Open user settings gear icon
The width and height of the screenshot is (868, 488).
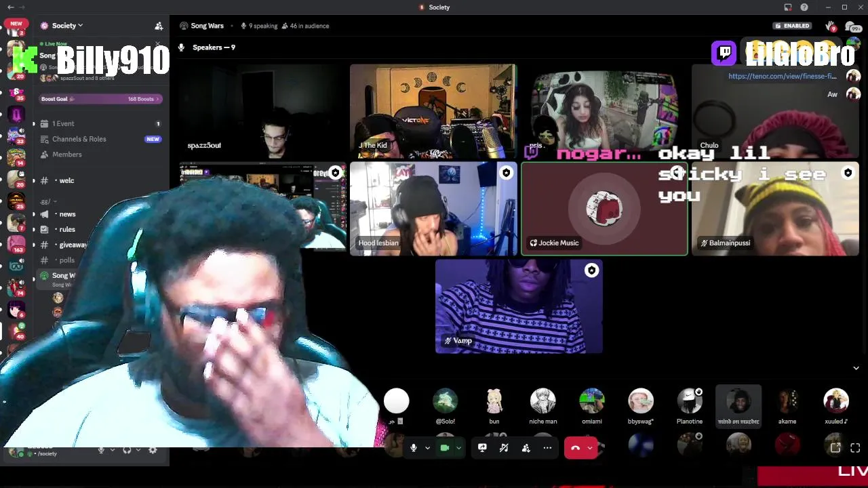click(153, 450)
